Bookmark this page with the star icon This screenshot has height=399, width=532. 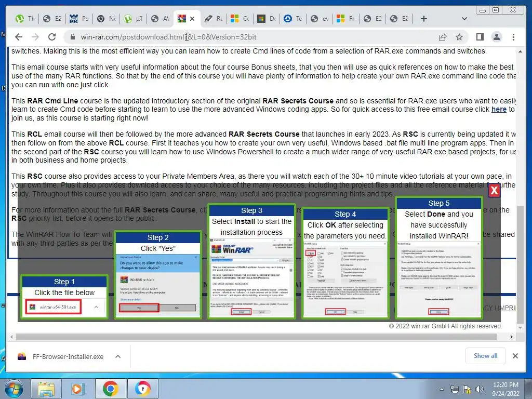tap(459, 37)
